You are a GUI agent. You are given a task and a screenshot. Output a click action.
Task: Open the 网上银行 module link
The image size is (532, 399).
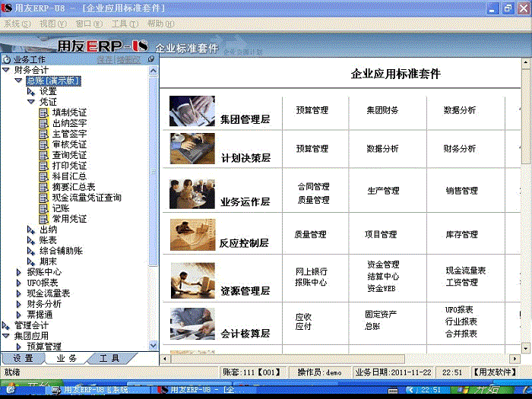(312, 271)
